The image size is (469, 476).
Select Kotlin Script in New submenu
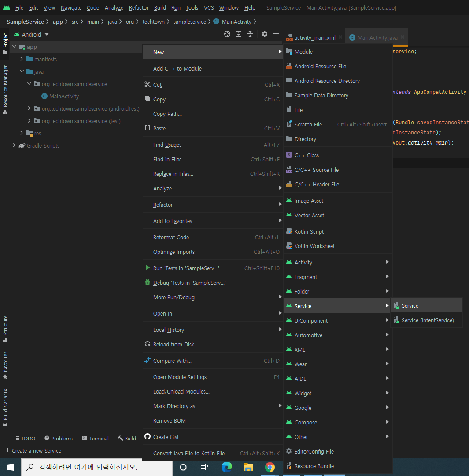point(338,232)
